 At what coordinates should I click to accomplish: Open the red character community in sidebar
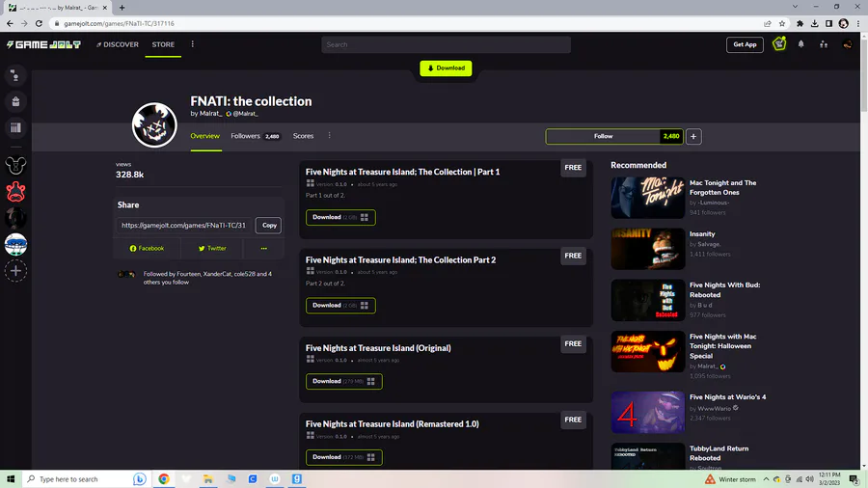coord(15,192)
